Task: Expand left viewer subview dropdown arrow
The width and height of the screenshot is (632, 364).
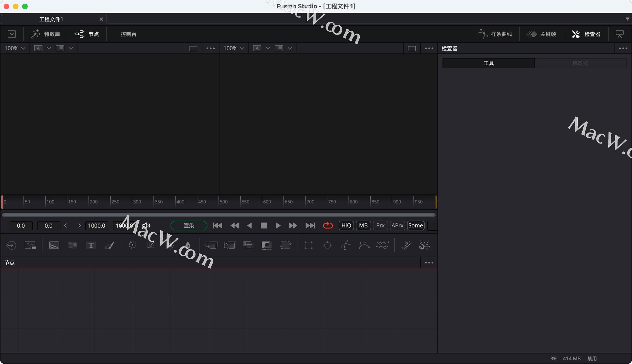Action: [71, 48]
